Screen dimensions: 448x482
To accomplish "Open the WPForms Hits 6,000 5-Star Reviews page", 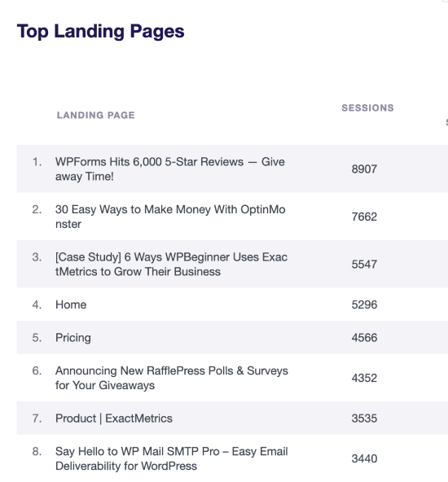I will tap(170, 169).
